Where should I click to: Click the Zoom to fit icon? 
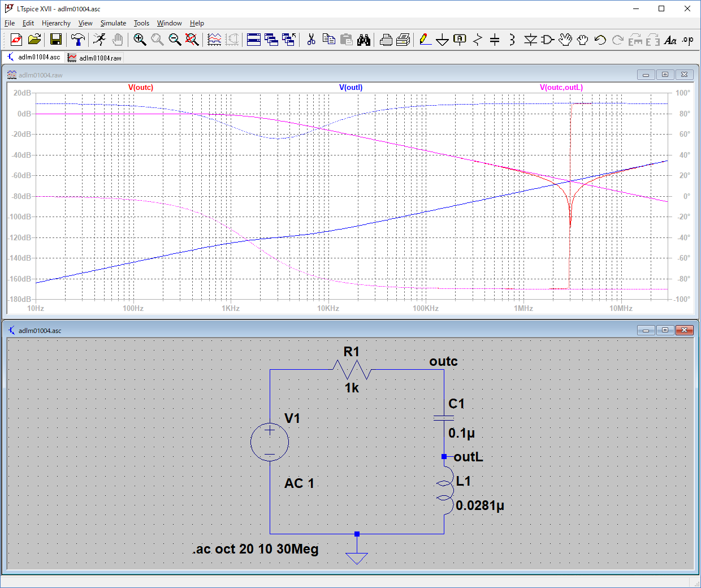192,40
